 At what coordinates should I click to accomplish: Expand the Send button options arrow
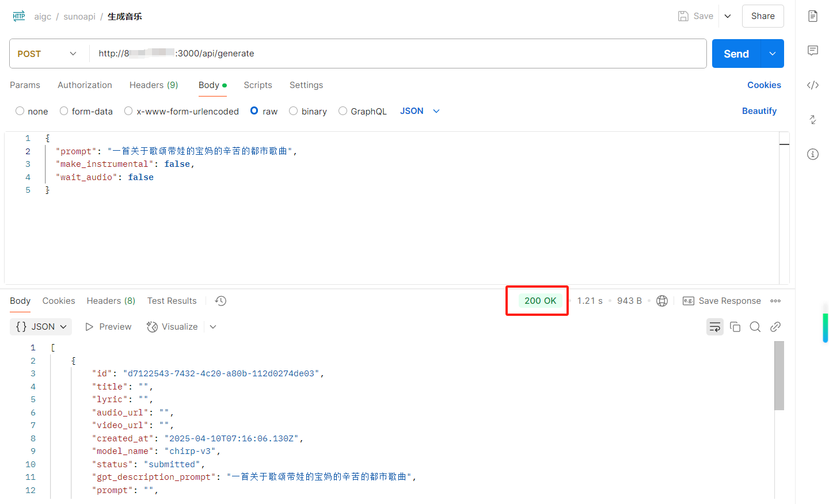772,53
